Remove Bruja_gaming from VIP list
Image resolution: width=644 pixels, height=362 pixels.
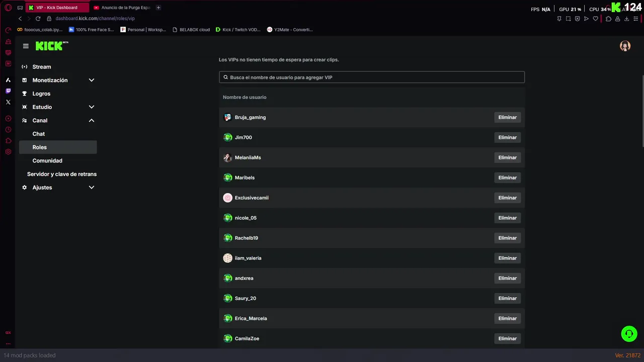point(507,117)
